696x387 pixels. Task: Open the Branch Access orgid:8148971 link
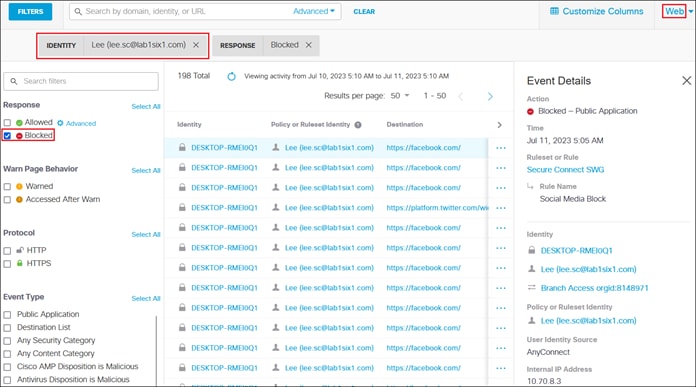click(x=594, y=288)
